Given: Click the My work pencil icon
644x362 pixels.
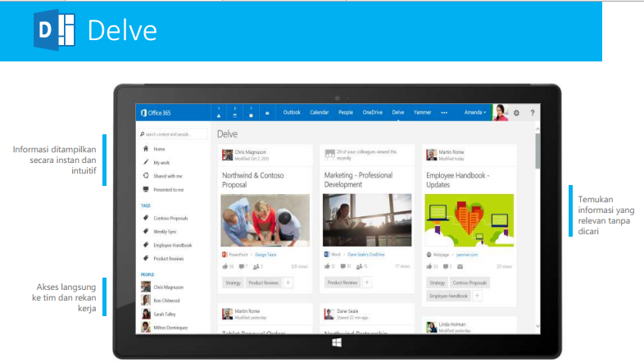Looking at the screenshot, I should tap(145, 162).
